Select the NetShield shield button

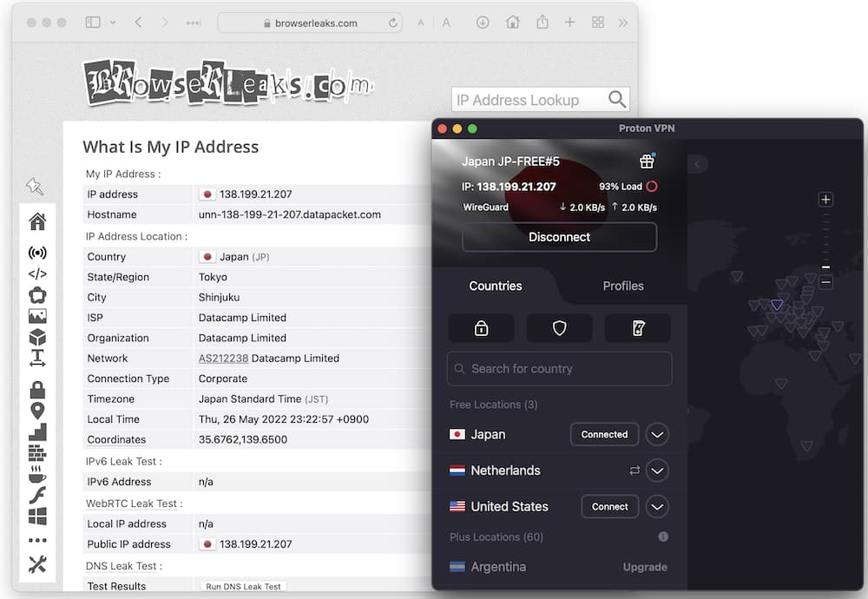tap(559, 328)
